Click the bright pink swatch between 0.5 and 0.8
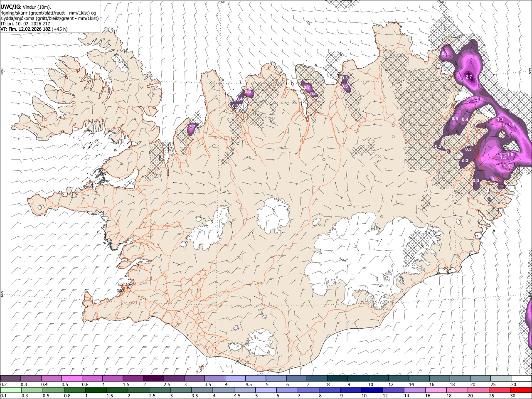The image size is (532, 399). 72,378
